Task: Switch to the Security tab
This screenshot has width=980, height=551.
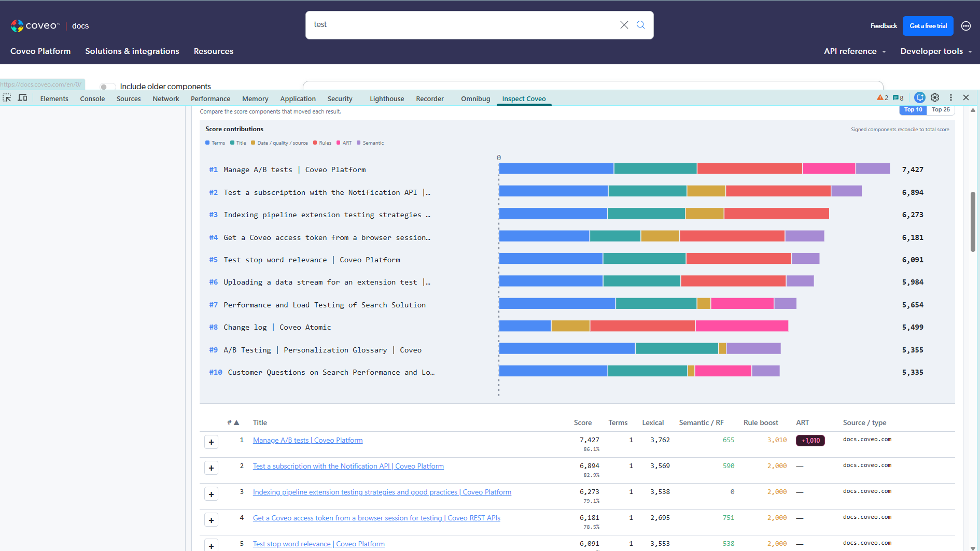Action: tap(340, 98)
